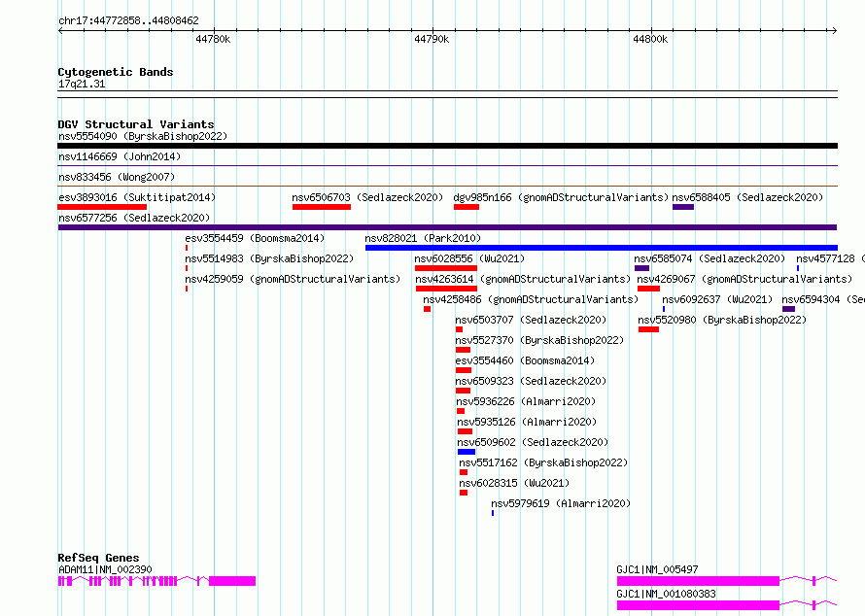Click red bar under nsv4269067
This screenshot has height=616, width=865.
tap(649, 289)
